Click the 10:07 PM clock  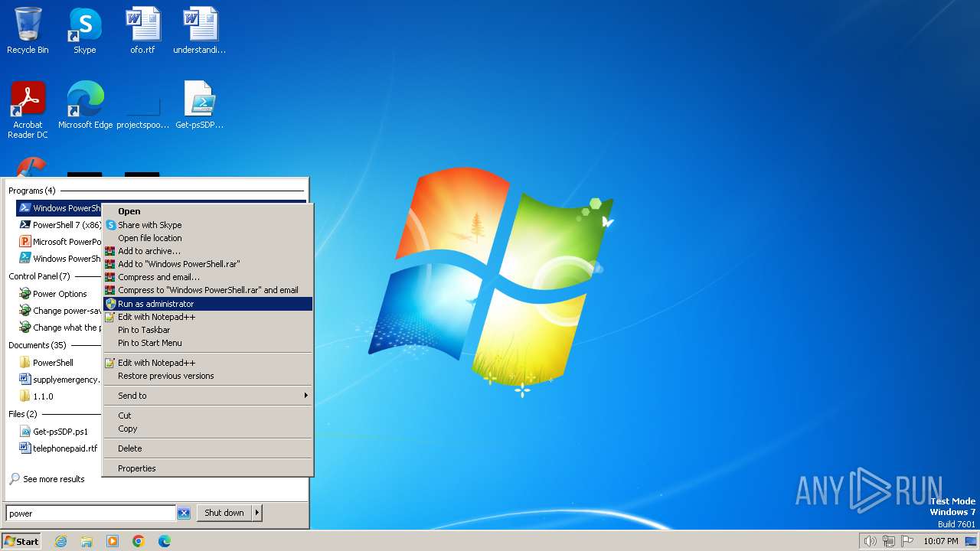[x=940, y=541]
